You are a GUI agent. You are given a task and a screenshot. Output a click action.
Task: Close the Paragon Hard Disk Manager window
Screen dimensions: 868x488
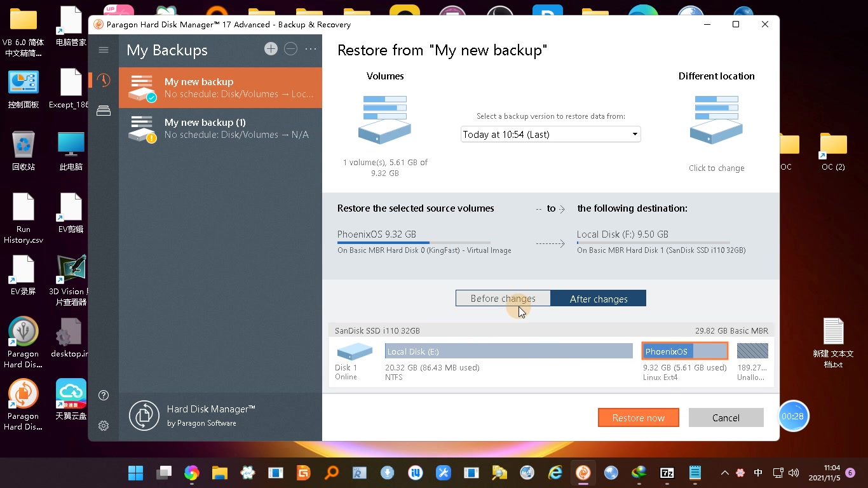point(765,25)
